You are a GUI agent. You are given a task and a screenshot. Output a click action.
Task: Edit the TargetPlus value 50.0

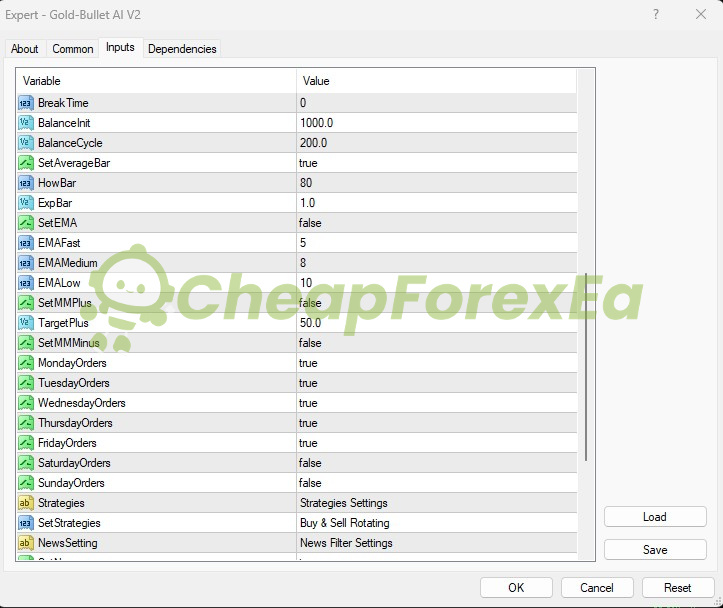(x=437, y=323)
